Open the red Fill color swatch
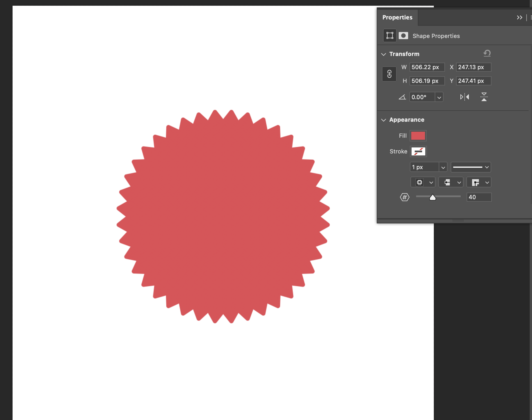The image size is (532, 420). click(418, 136)
